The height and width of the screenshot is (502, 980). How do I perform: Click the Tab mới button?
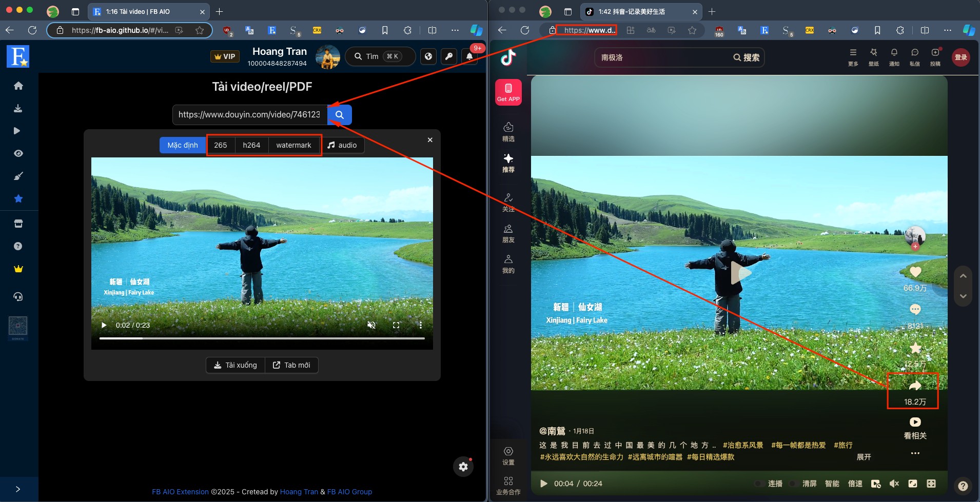291,365
